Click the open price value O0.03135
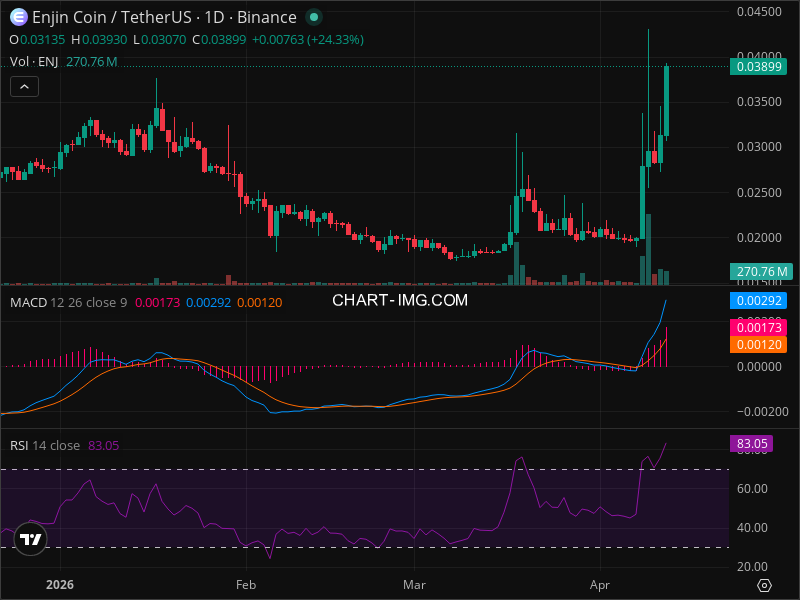Screen dimensions: 800x600 [37, 40]
